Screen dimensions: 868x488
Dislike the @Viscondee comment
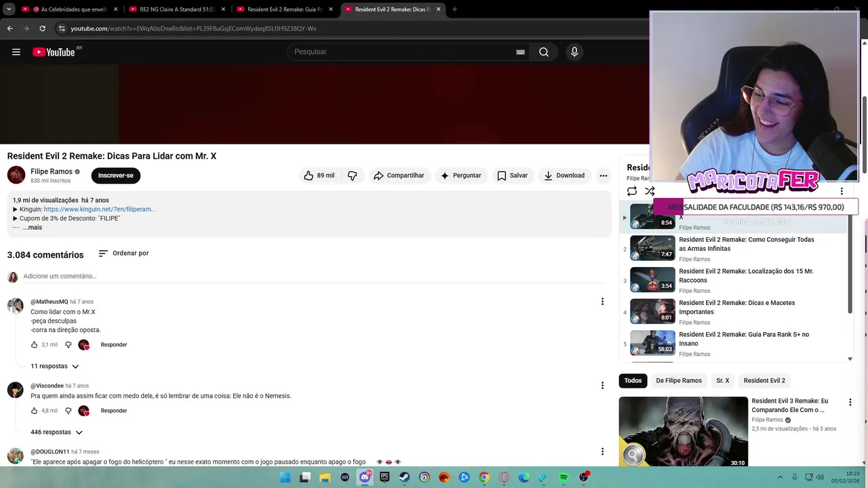point(68,410)
